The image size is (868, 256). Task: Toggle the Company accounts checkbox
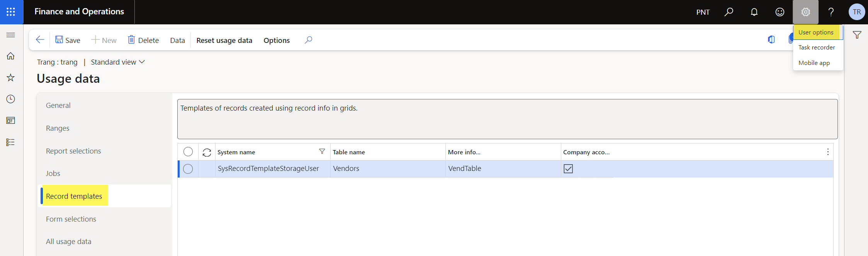568,169
